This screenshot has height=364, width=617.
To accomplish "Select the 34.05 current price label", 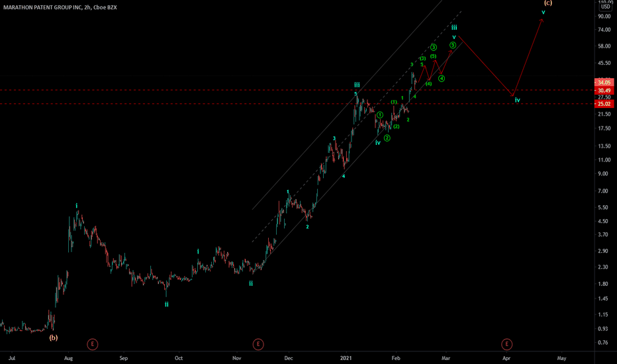I will (604, 82).
